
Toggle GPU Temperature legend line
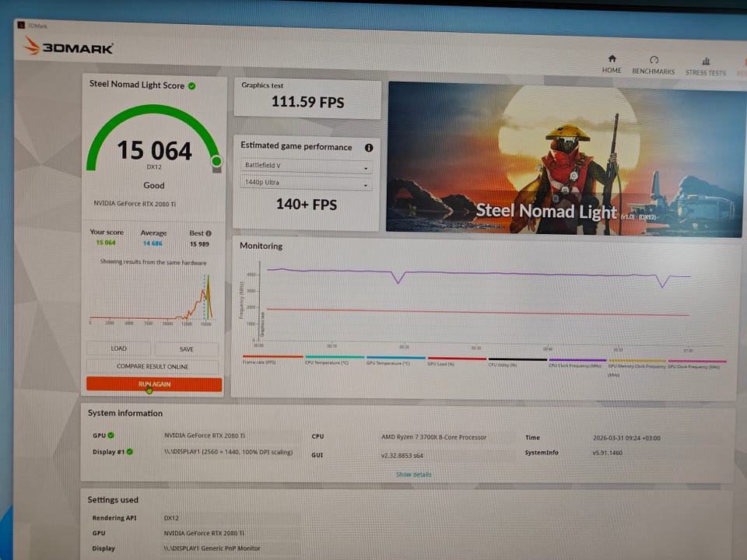coord(395,360)
